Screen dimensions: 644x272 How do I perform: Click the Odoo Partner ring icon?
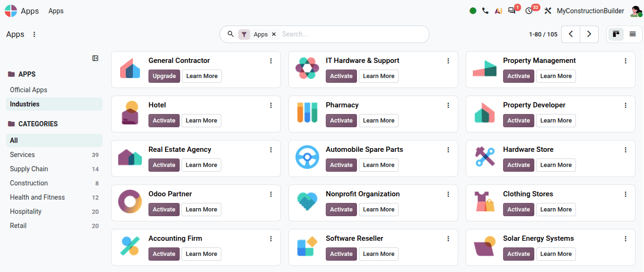[130, 202]
